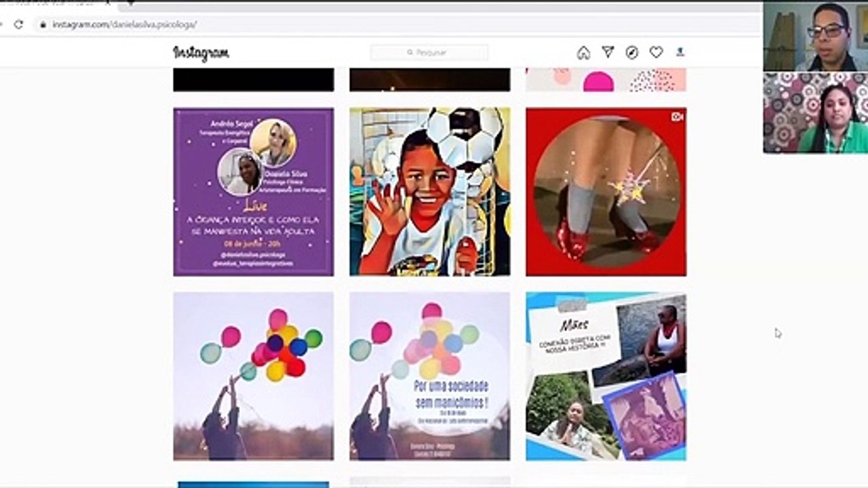Open the purple Live announcement post

254,192
